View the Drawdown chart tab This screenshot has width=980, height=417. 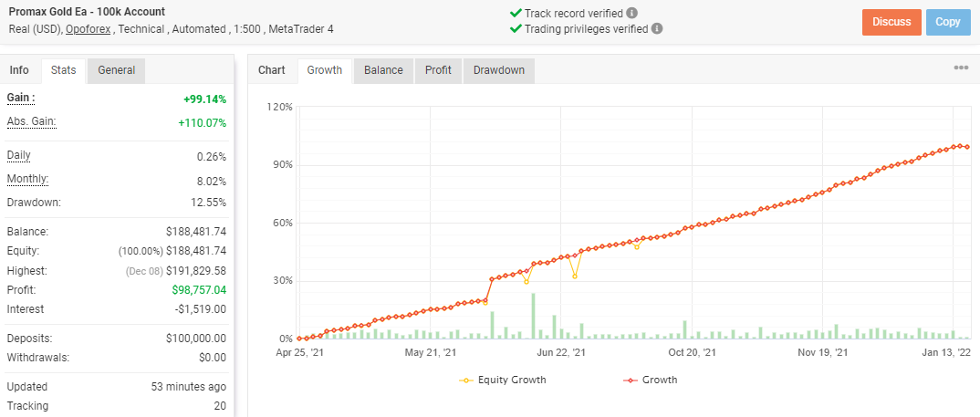tap(499, 70)
